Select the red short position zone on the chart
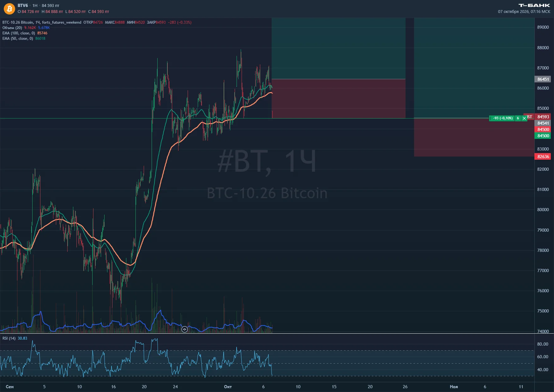The height and width of the screenshot is (392, 554). (338, 99)
